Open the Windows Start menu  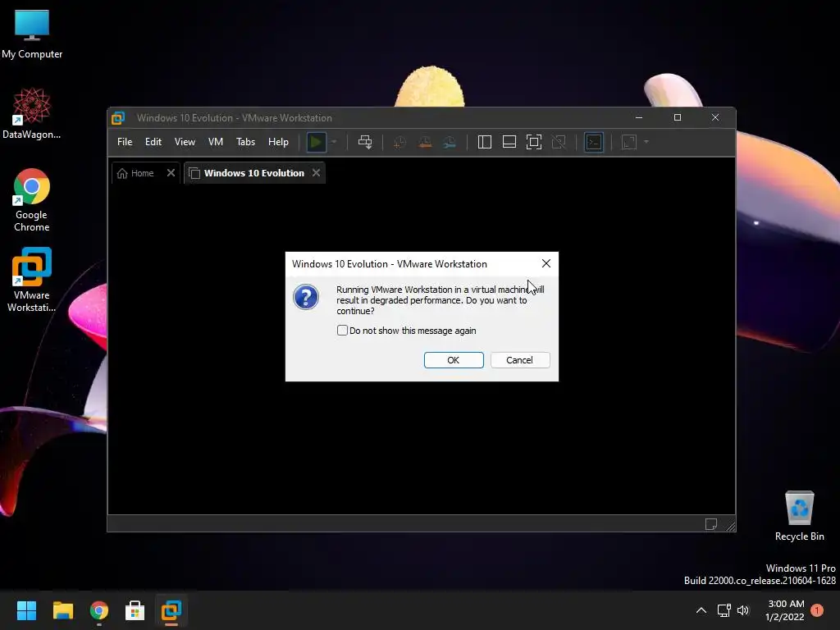click(x=26, y=610)
